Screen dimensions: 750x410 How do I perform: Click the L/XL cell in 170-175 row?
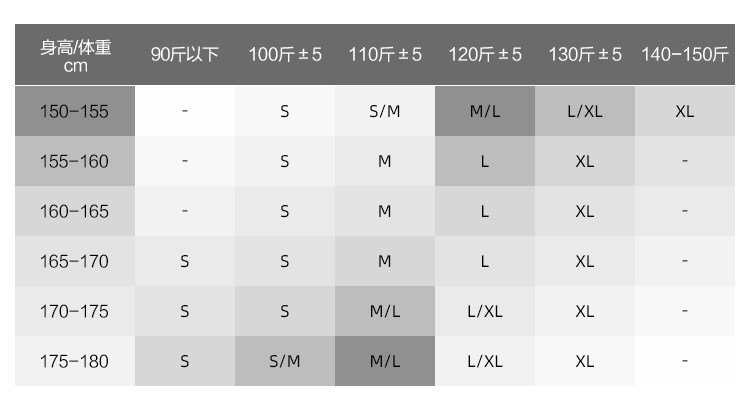(x=485, y=311)
